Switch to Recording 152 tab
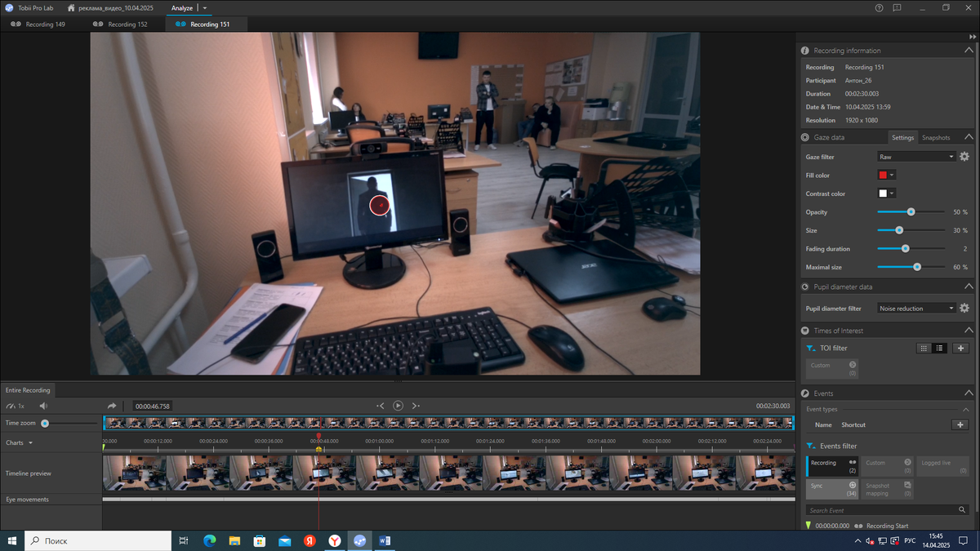 coord(121,24)
